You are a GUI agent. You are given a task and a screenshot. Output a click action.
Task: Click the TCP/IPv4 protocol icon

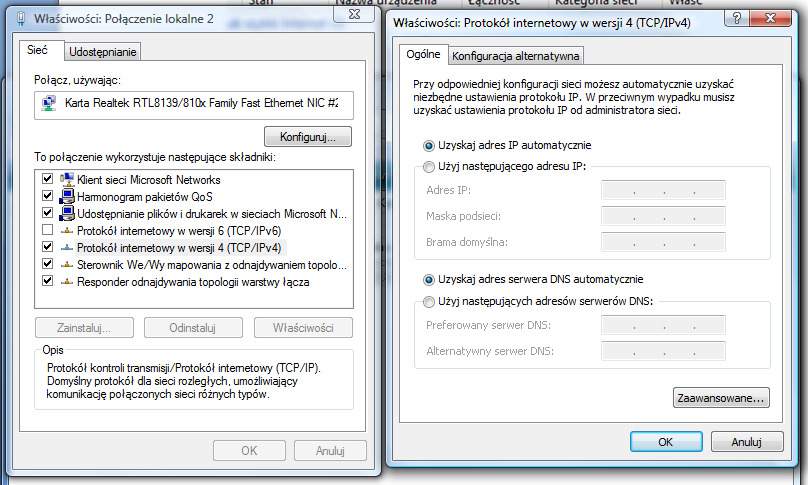point(67,248)
